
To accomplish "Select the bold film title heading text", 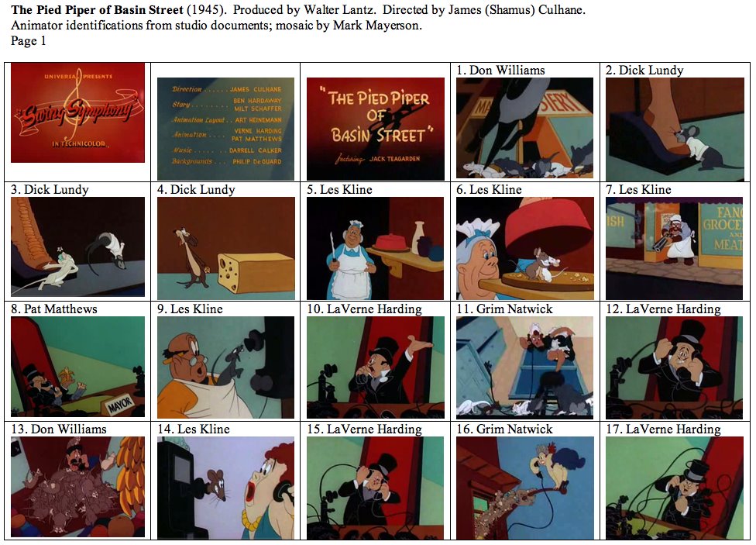I will [x=97, y=9].
